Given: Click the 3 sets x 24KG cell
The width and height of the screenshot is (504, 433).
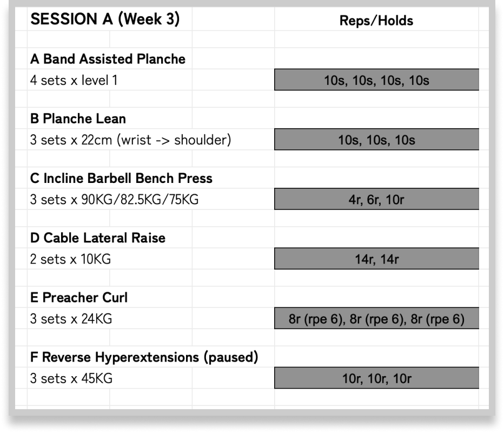Looking at the screenshot, I should click(71, 319).
